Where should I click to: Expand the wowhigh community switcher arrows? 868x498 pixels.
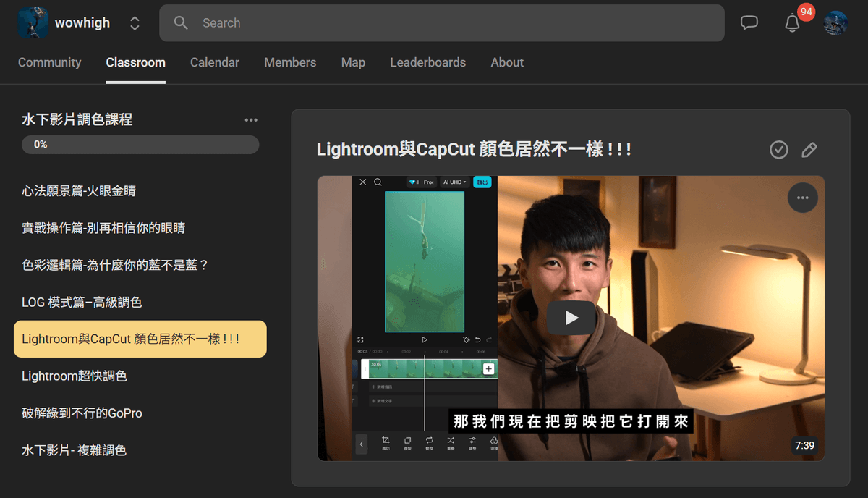(x=135, y=23)
